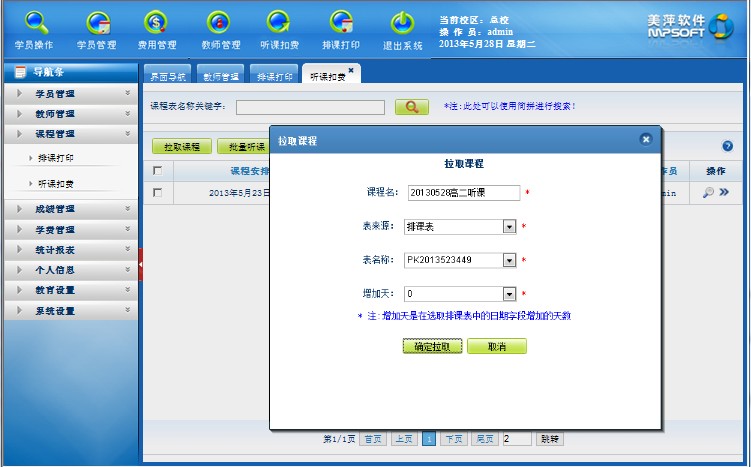Click the green search magnifier button
The height and width of the screenshot is (467, 751).
coord(411,107)
